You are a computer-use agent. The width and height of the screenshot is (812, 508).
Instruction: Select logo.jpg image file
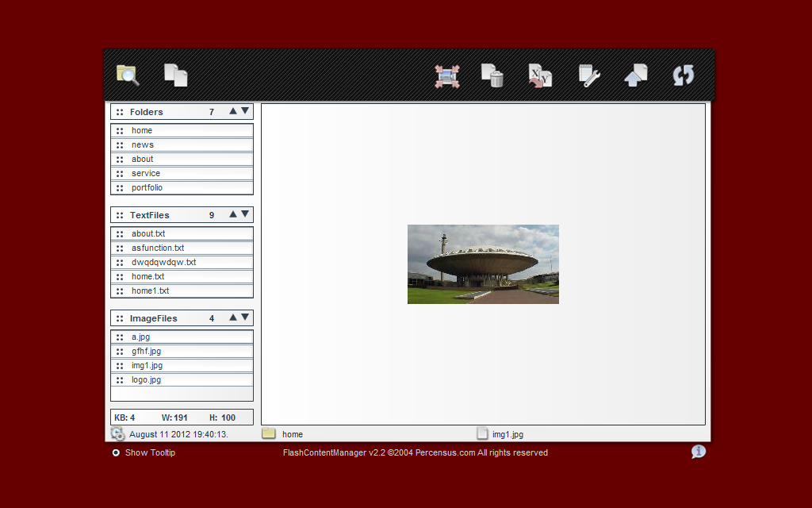coord(182,379)
